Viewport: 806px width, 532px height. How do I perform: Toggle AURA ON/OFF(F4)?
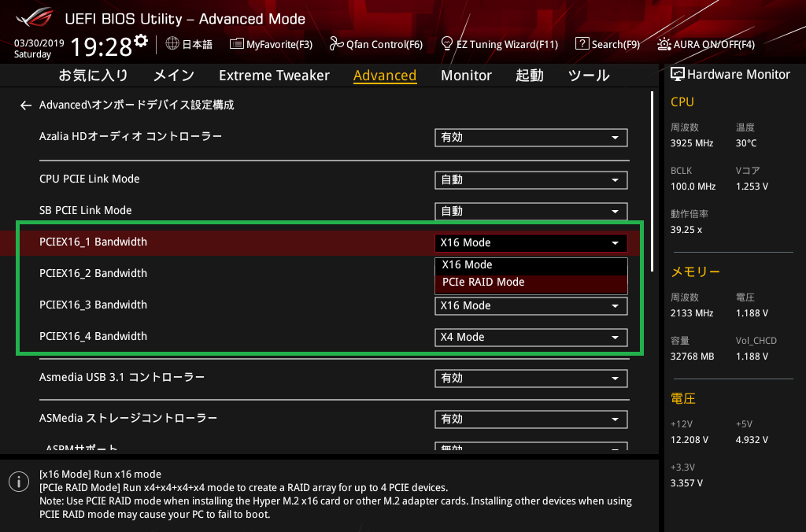(706, 44)
